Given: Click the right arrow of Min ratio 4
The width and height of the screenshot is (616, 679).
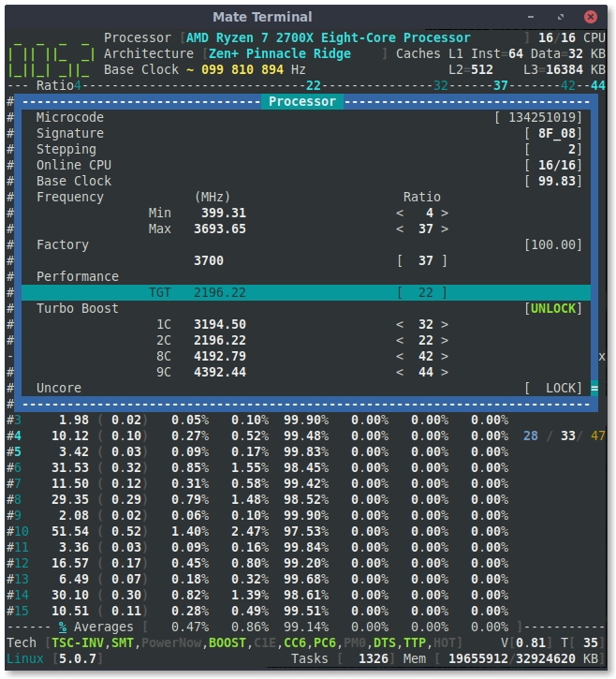Looking at the screenshot, I should pyautogui.click(x=445, y=213).
